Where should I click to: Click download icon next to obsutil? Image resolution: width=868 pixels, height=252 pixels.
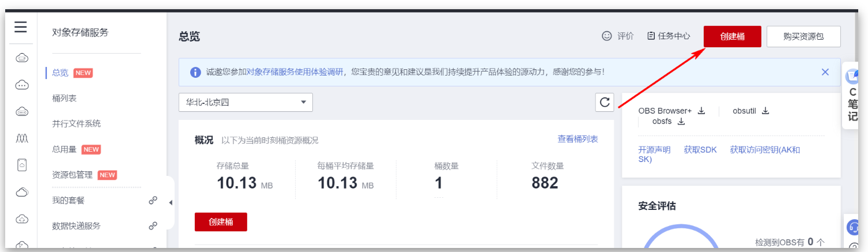(765, 111)
